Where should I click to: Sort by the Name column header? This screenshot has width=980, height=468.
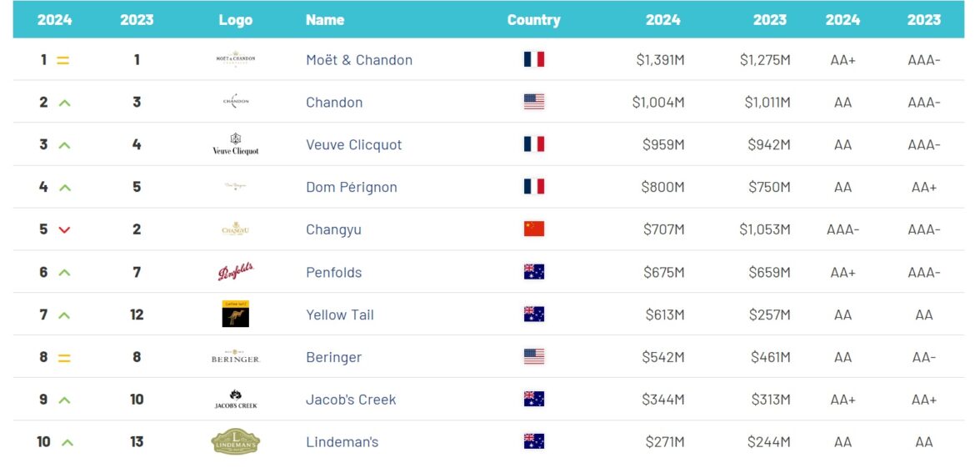point(325,20)
